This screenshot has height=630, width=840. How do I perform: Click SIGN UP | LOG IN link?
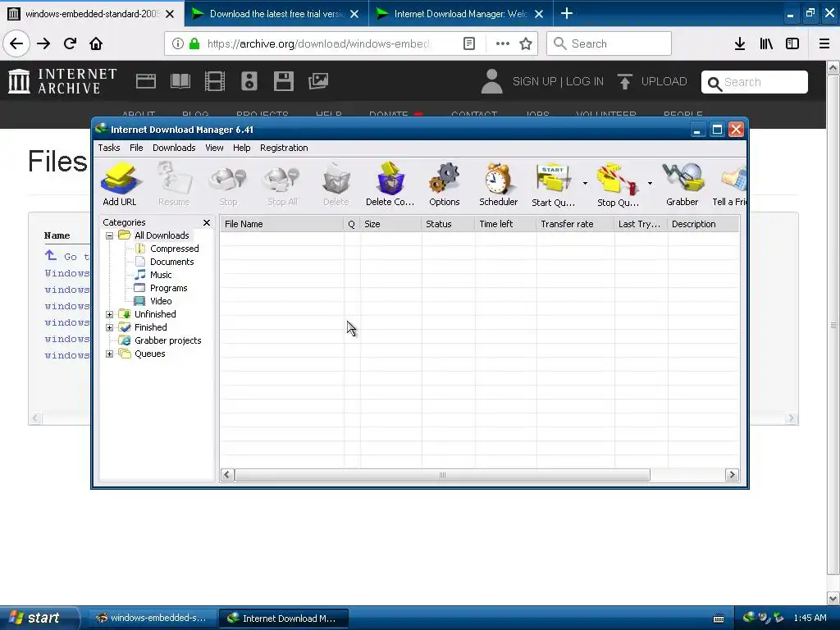[558, 81]
